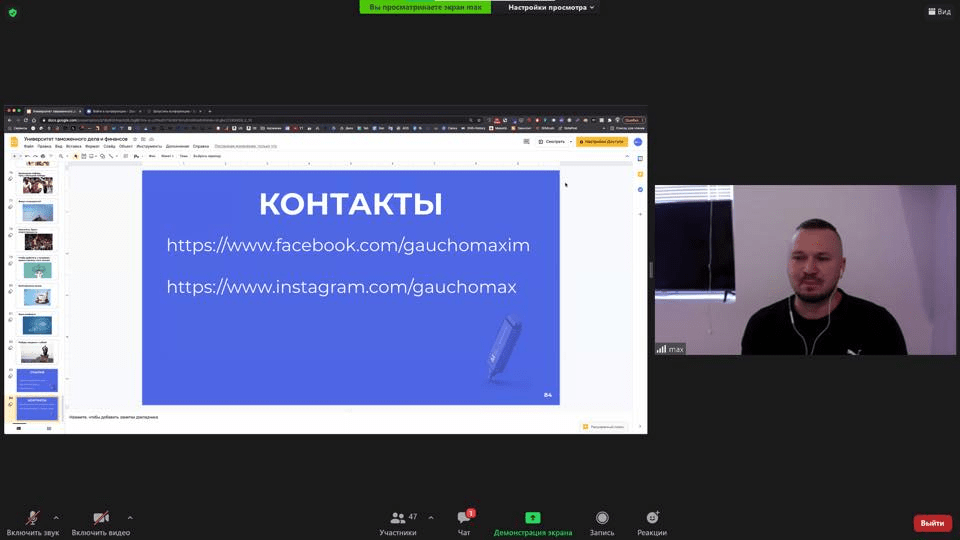The width and height of the screenshot is (960, 540).
Task: Click the КОНТАКТЫ slide title
Action: tap(351, 204)
